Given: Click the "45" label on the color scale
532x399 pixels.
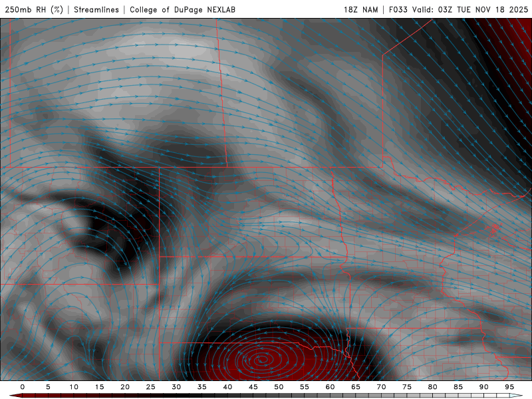Looking at the screenshot, I should [253, 387].
